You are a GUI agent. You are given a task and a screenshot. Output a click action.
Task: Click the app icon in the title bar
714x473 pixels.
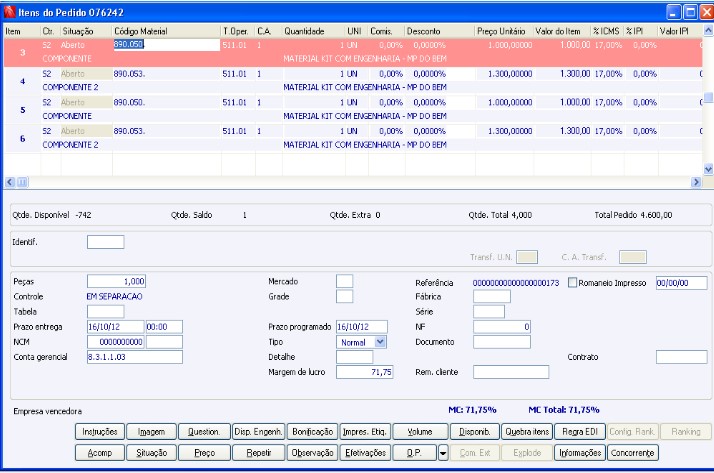click(x=10, y=10)
